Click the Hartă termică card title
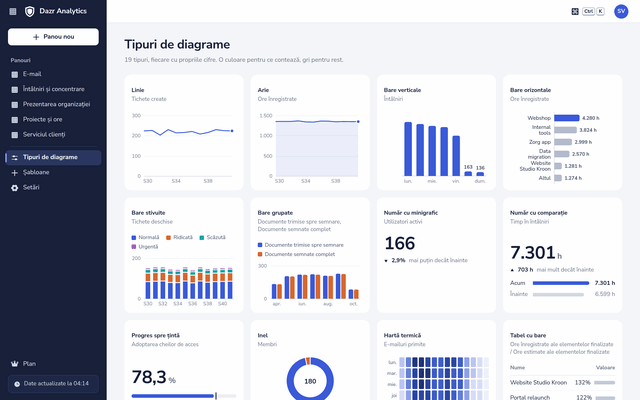Viewport: 640px width, 400px height. (402, 336)
